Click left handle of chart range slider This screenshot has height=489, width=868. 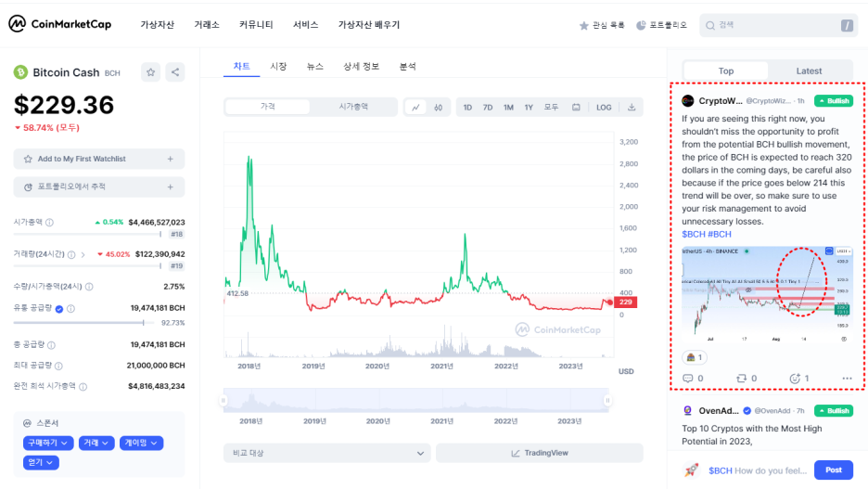[223, 401]
